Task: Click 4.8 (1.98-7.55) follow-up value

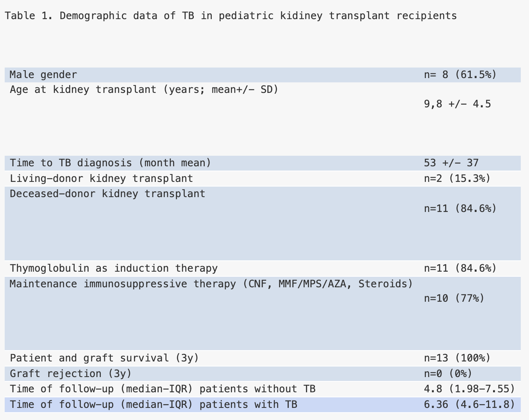Action: 469,389
